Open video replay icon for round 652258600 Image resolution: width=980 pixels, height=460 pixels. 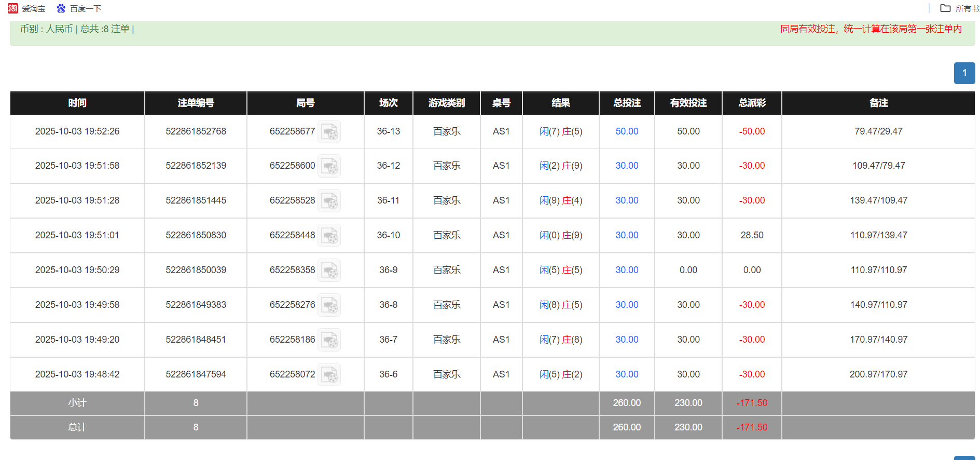point(329,166)
